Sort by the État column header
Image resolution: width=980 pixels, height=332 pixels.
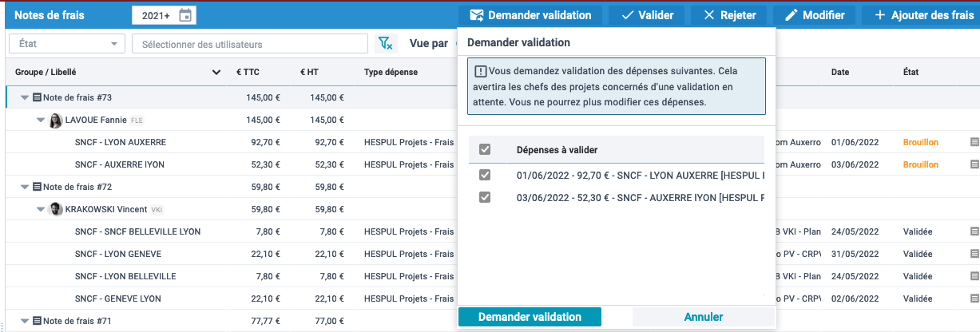[x=911, y=72]
